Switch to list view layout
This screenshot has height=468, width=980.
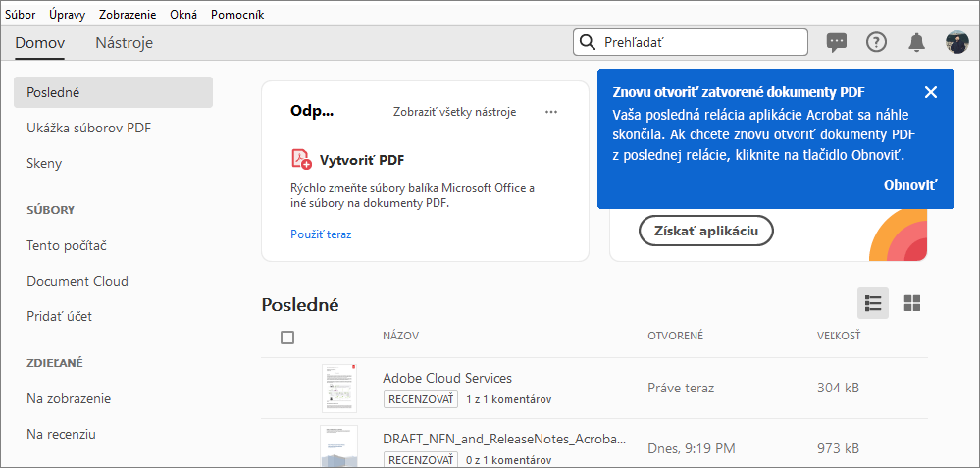pos(873,303)
